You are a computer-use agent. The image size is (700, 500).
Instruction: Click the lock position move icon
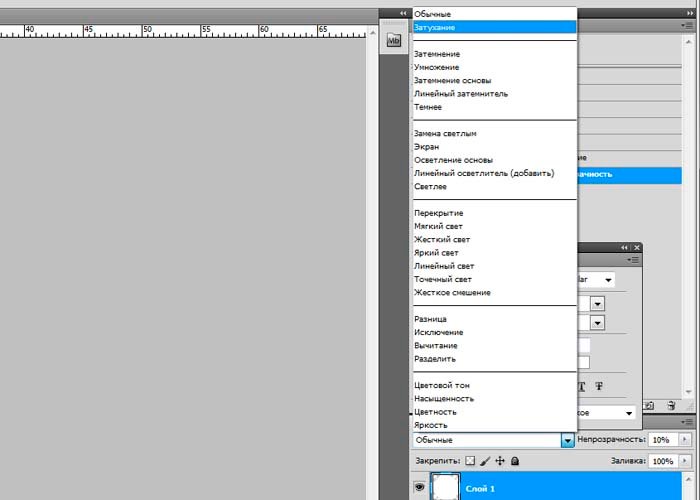coord(500,461)
